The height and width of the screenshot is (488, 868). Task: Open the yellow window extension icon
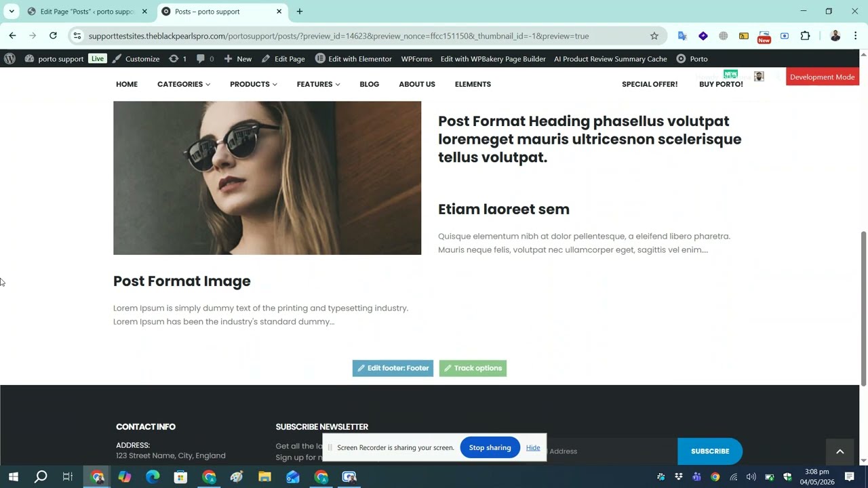coord(744,36)
